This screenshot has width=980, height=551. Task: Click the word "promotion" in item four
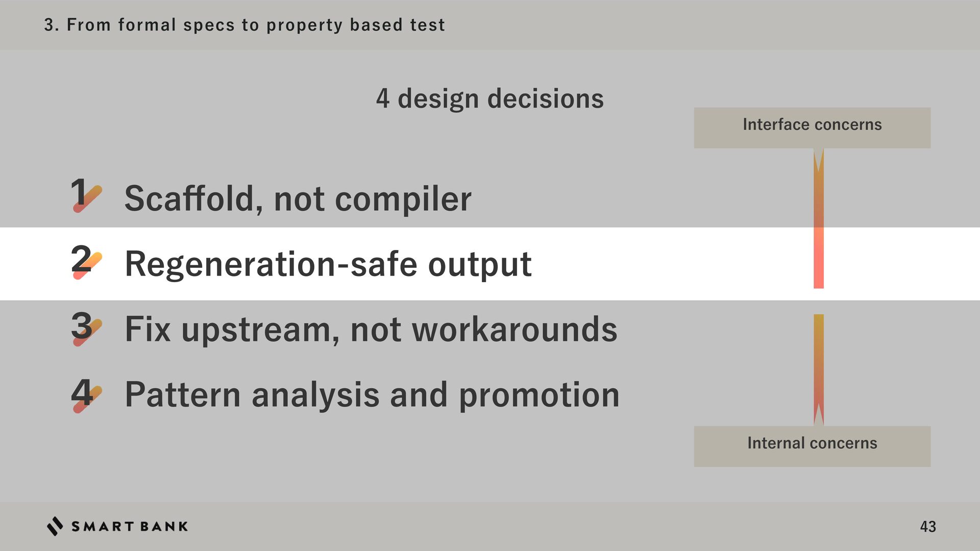(x=539, y=395)
